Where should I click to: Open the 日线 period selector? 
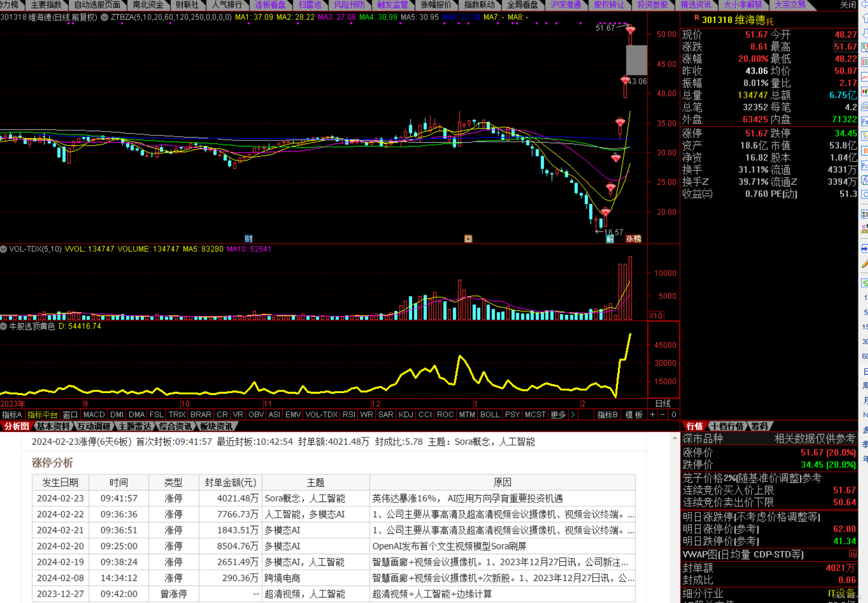pos(663,403)
